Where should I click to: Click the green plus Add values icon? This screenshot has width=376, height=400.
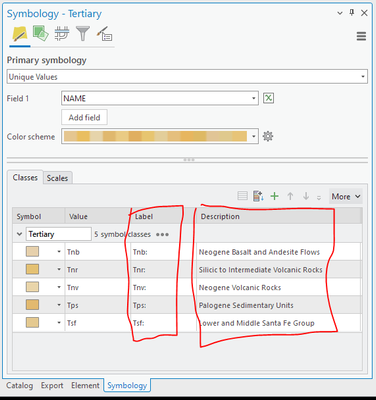(274, 196)
